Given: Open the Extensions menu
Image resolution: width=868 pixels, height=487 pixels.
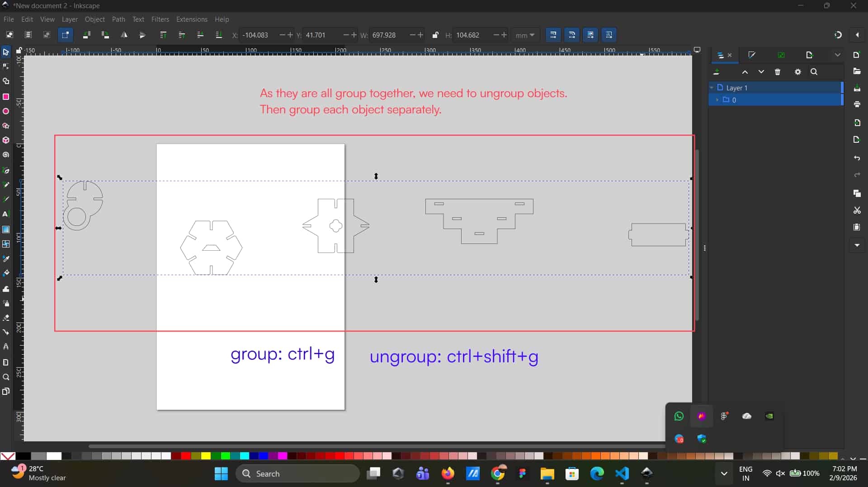Looking at the screenshot, I should click(192, 19).
